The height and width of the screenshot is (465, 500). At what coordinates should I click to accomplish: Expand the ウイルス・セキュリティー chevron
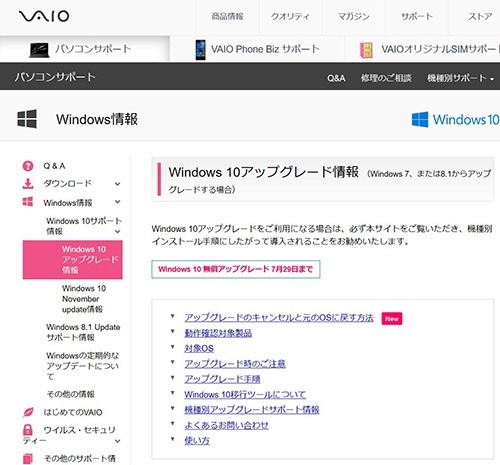point(117,441)
